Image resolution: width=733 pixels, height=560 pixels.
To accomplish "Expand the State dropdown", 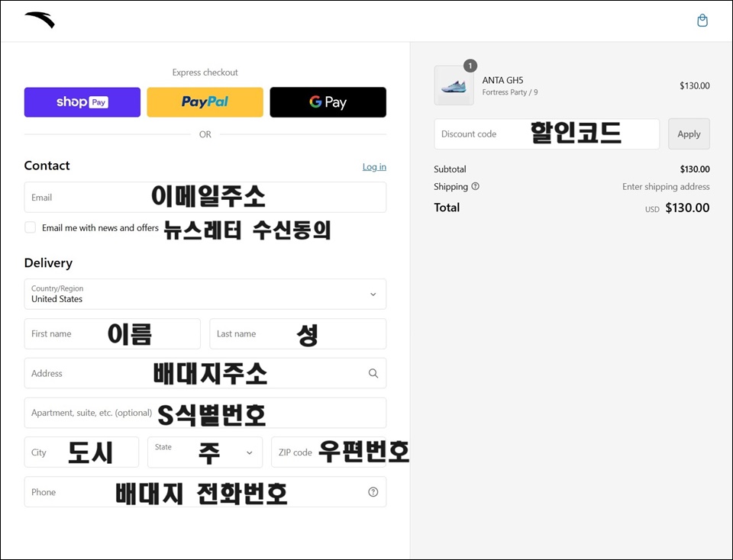I will coord(205,452).
